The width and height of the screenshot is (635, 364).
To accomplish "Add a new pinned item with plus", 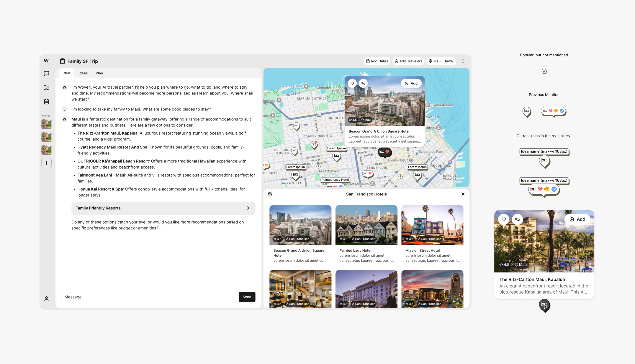I will (46, 163).
